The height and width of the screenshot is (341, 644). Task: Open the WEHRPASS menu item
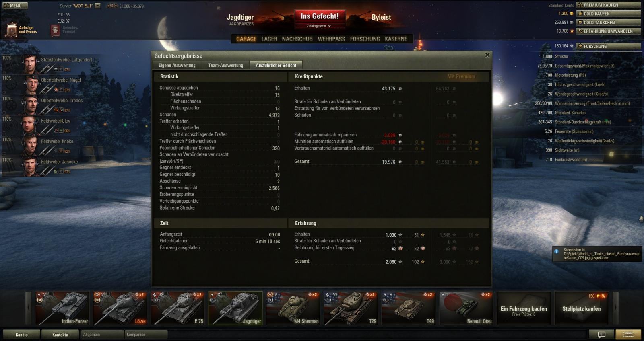pyautogui.click(x=331, y=39)
